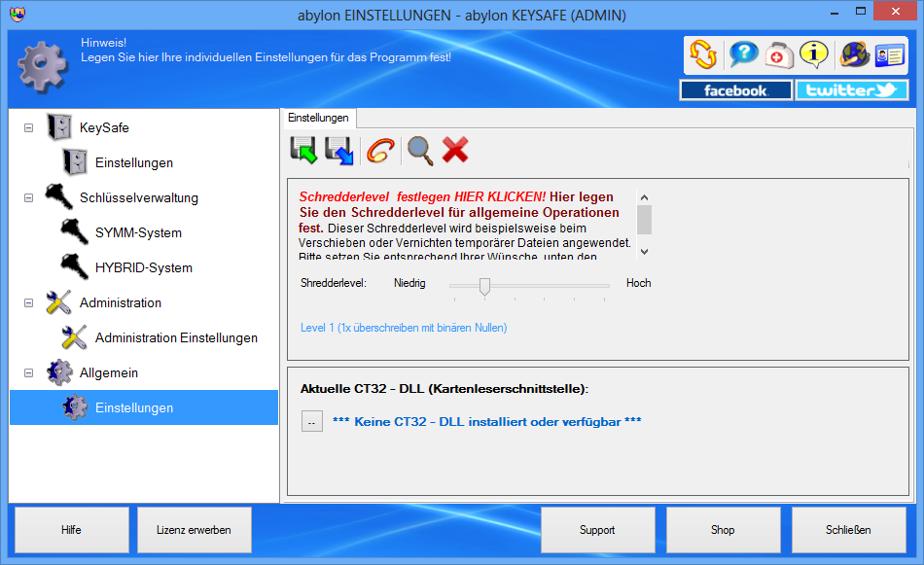Click the Schließen button
The height and width of the screenshot is (565, 924).
pyautogui.click(x=848, y=530)
